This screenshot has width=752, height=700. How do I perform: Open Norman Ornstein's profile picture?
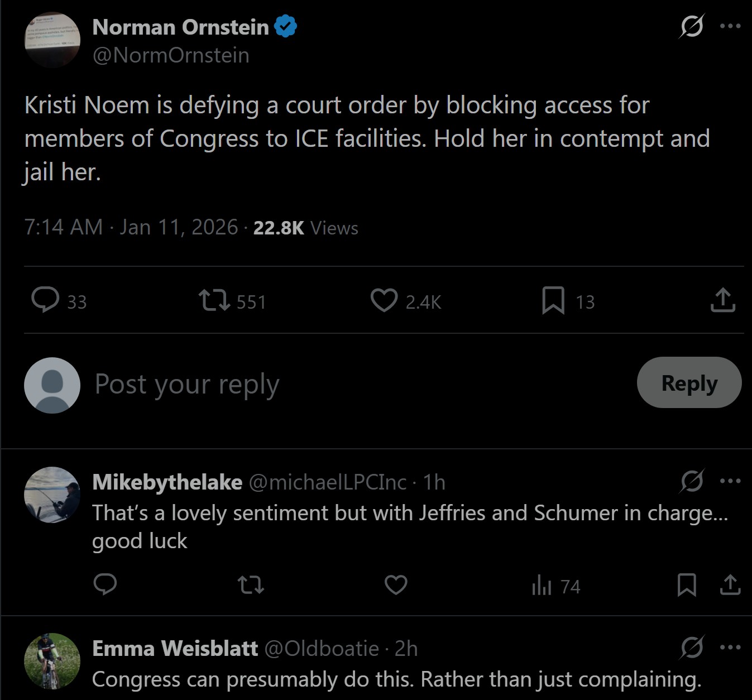52,40
